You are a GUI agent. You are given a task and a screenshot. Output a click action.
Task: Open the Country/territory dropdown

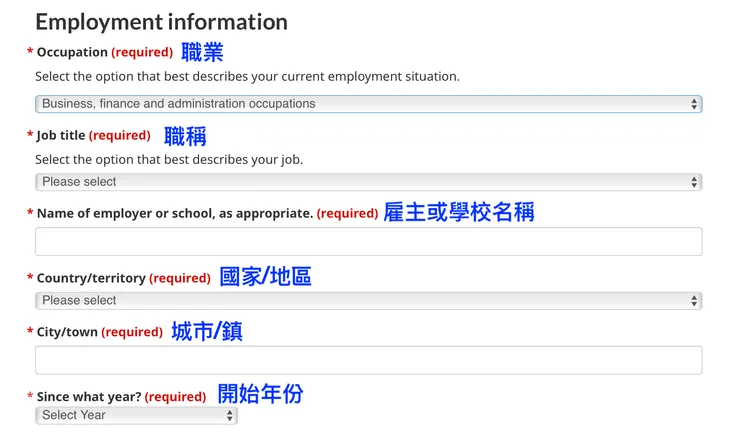pyautogui.click(x=368, y=301)
